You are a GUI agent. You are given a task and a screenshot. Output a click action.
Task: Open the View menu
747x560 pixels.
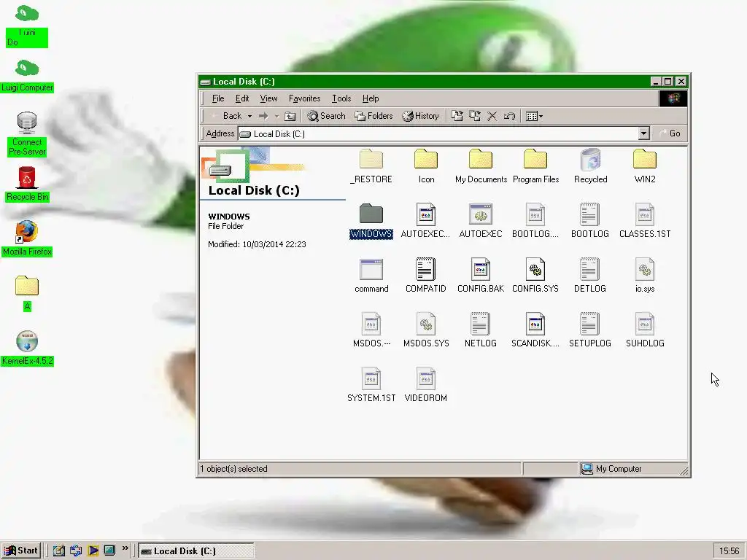[x=268, y=98]
